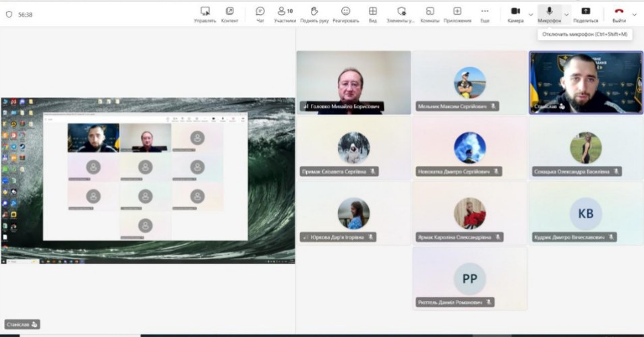Click muted mic icon beside Юркова Дар'я Ігорівна
This screenshot has height=337, width=644.
point(370,237)
